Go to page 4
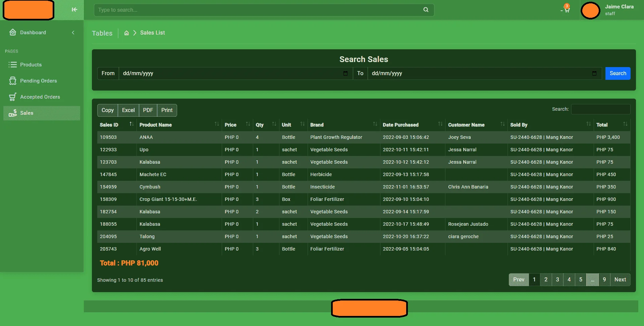This screenshot has height=326, width=644. 569,280
